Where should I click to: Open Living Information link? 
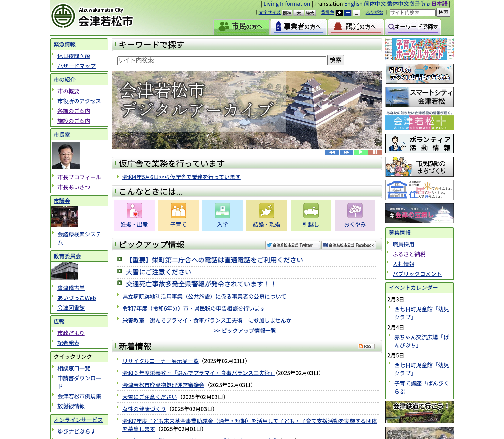coord(287,4)
